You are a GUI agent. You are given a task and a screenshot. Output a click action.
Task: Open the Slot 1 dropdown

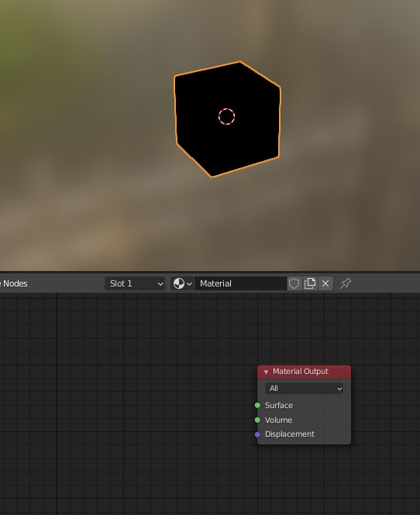pyautogui.click(x=135, y=283)
